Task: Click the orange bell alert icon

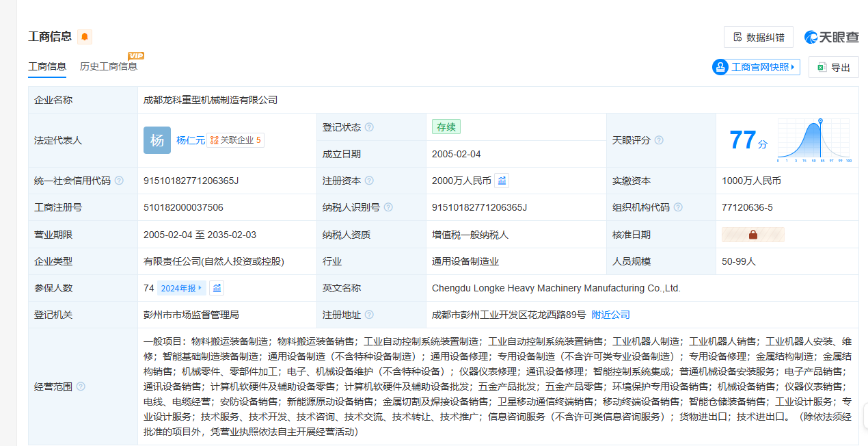Action: click(85, 37)
